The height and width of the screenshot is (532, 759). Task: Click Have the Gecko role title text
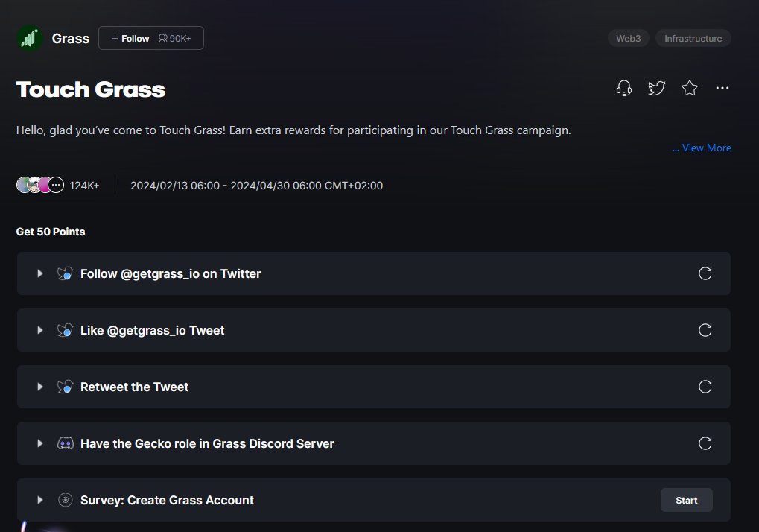pos(207,444)
